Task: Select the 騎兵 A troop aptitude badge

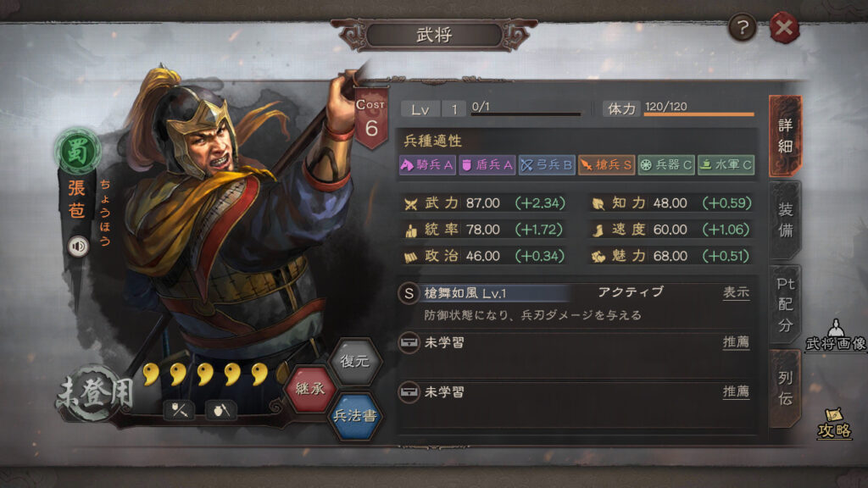Action: 427,165
